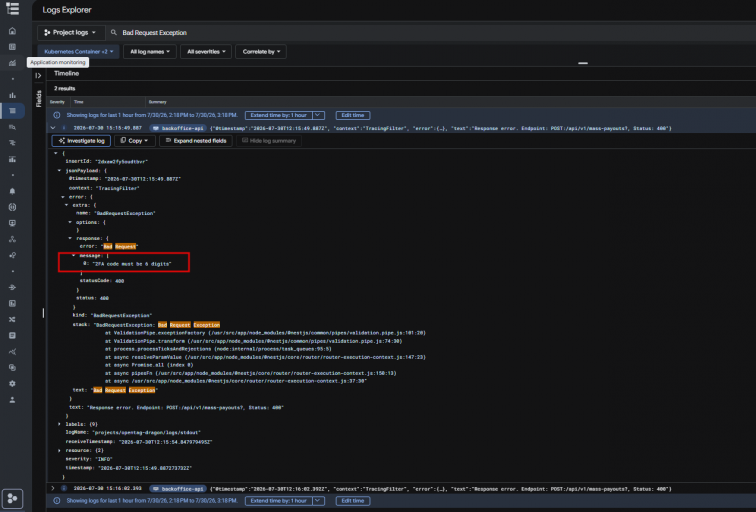Open the Application monitoring sidebar icon
Screen dimensions: 756x512
(13, 63)
